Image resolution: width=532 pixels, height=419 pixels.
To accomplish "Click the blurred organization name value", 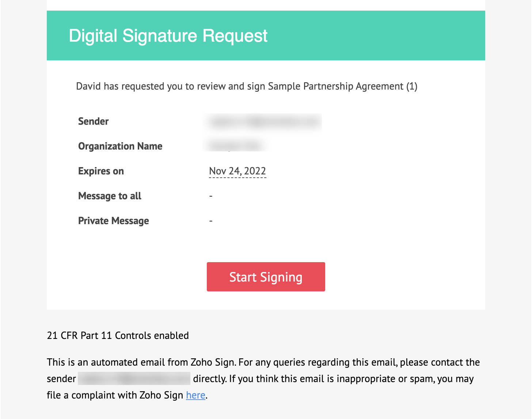I will pos(235,146).
